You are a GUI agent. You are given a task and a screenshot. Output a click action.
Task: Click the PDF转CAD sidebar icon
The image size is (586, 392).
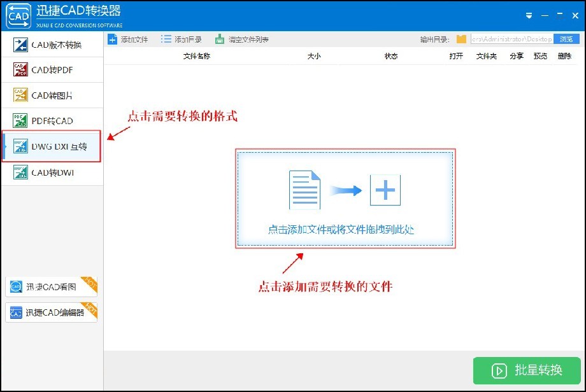click(20, 120)
